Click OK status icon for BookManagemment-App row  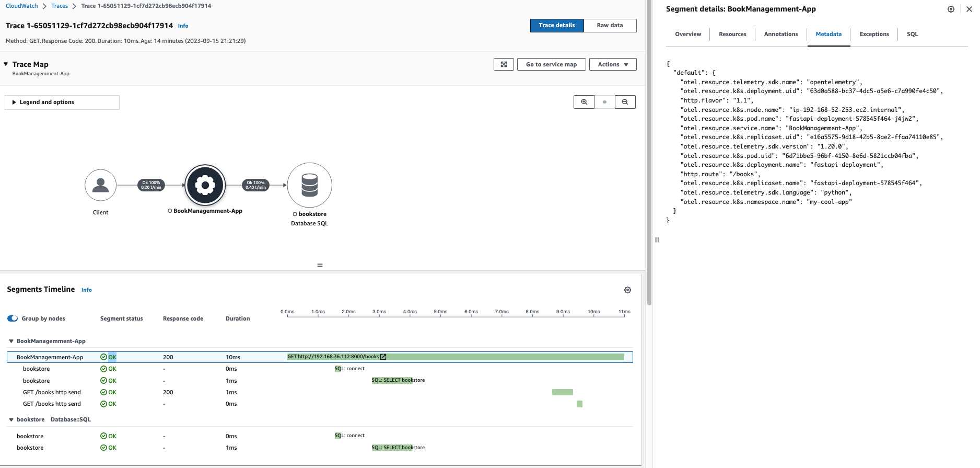[x=103, y=357]
